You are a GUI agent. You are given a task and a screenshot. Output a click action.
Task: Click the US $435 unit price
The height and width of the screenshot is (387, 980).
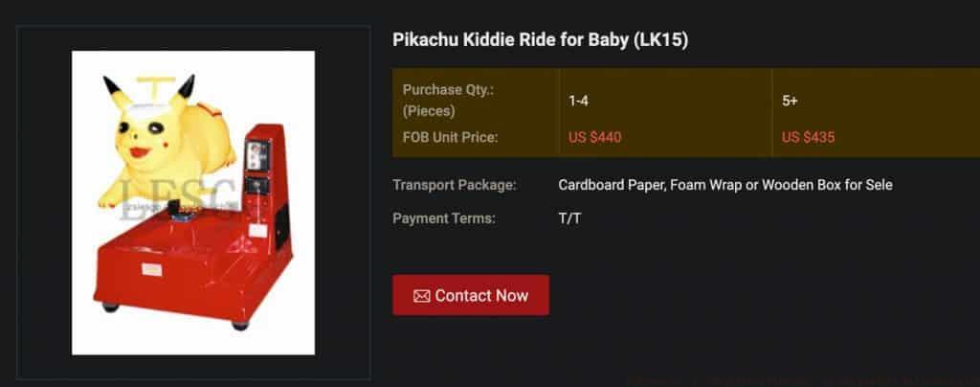pos(808,137)
